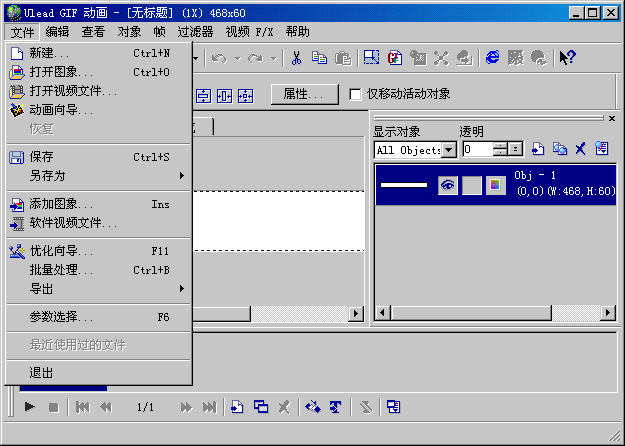The image size is (625, 446).
Task: Open the 帮助 menu
Action: pyautogui.click(x=297, y=31)
